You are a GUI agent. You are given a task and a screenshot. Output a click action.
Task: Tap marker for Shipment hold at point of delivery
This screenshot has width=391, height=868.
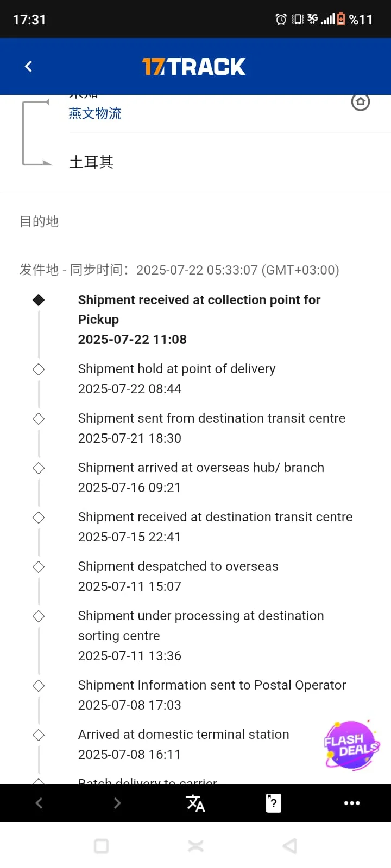tap(39, 369)
